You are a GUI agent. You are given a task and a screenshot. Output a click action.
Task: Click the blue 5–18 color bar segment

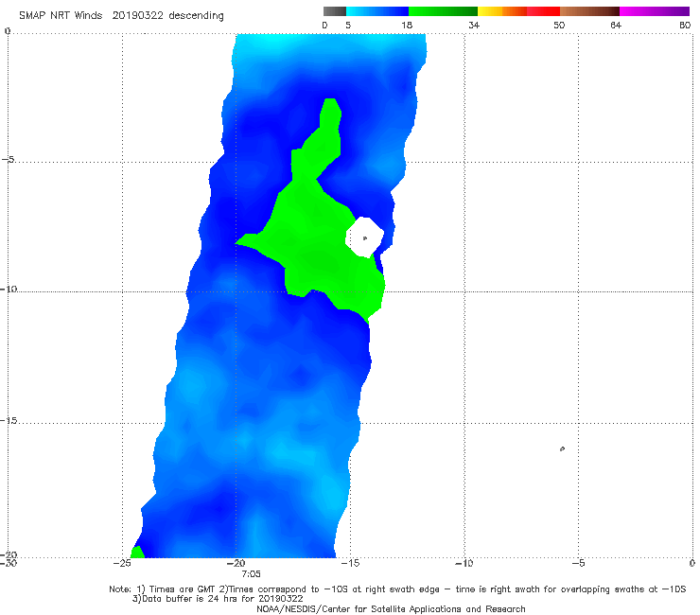tap(377, 11)
